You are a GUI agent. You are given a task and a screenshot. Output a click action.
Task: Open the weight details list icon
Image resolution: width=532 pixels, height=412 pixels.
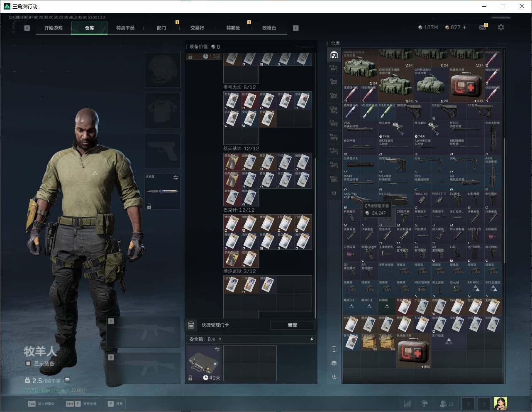click(67, 380)
